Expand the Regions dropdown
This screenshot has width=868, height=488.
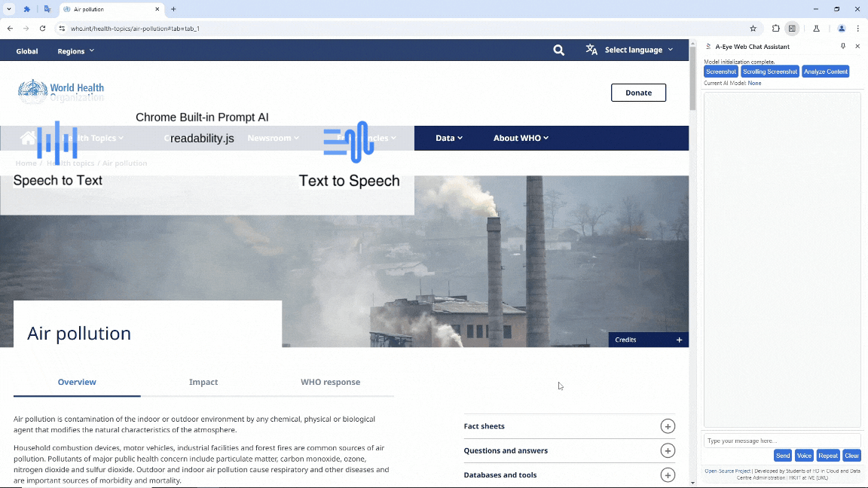[76, 51]
